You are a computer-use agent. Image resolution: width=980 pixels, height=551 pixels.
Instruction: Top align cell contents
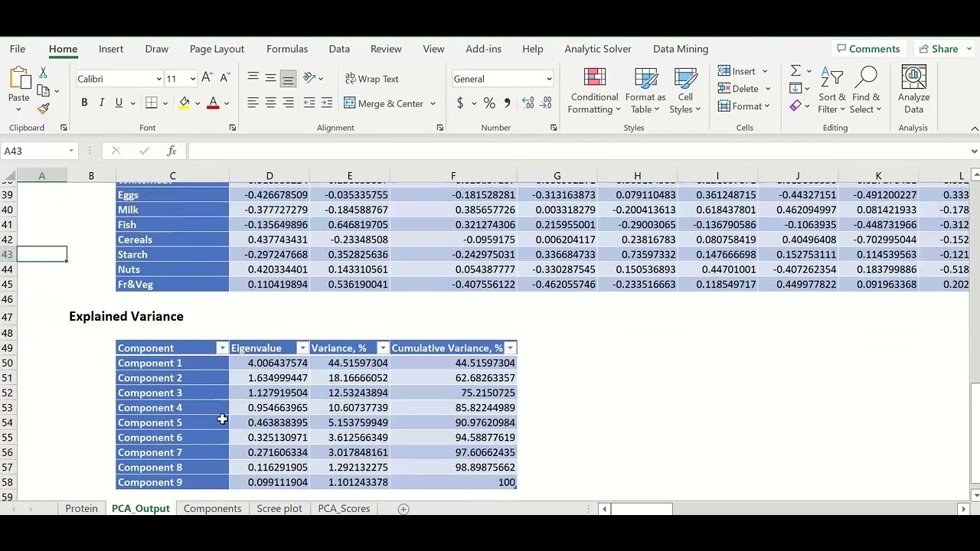click(x=253, y=78)
